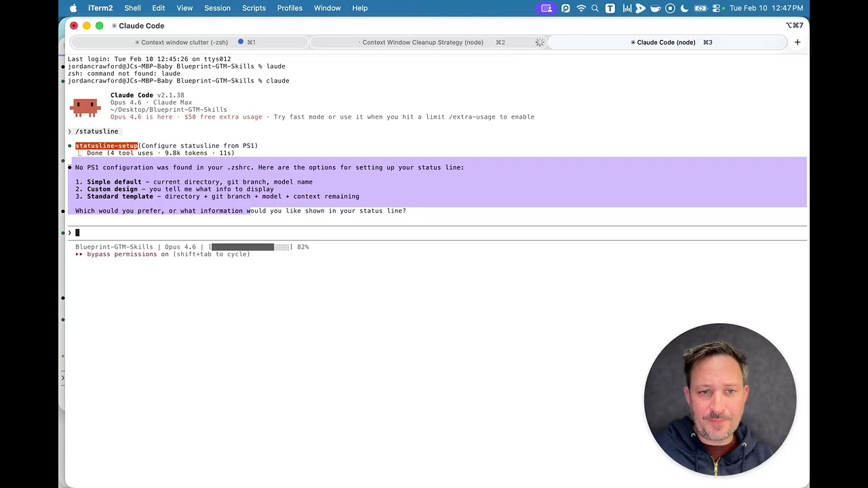Click the 'Opus 4.6 · Claude Max' line
The width and height of the screenshot is (868, 488).
coord(151,103)
